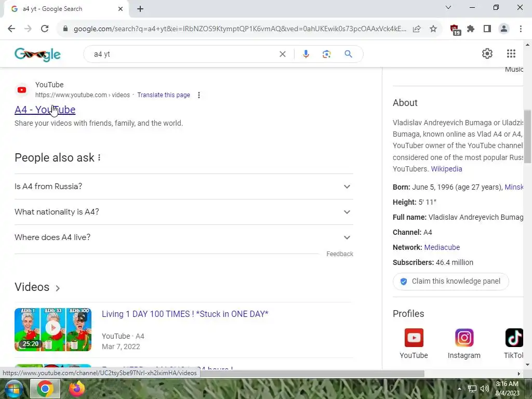Viewport: 532px width, 399px height.
Task: Play the 25:20 video thumbnail
Action: coord(53,329)
